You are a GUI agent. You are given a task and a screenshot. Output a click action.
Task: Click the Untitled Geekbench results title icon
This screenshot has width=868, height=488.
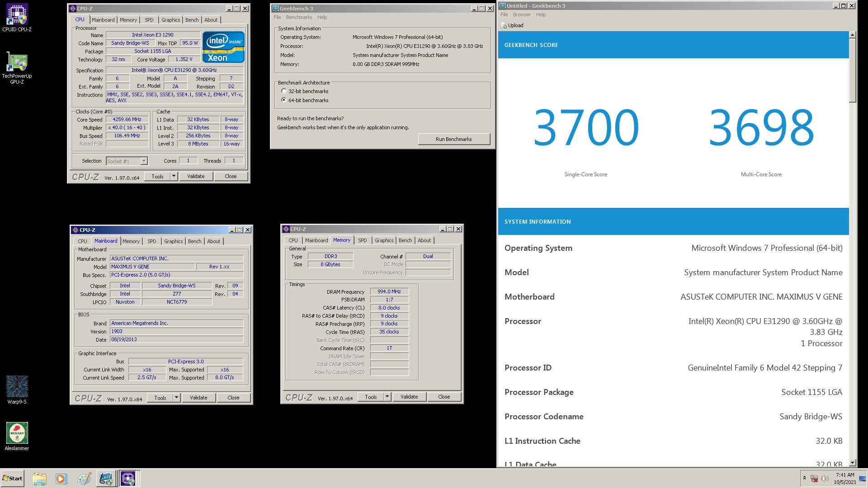tap(503, 6)
